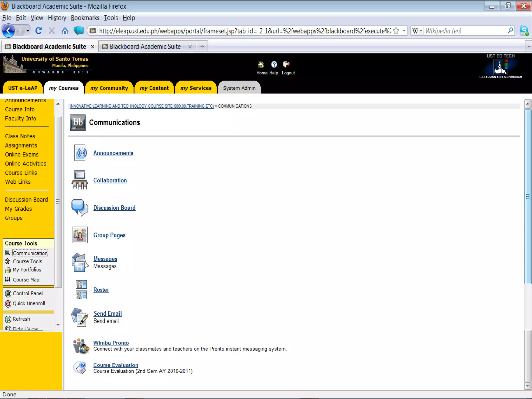Bookmark page with the star icon
The height and width of the screenshot is (399, 532).
click(396, 31)
